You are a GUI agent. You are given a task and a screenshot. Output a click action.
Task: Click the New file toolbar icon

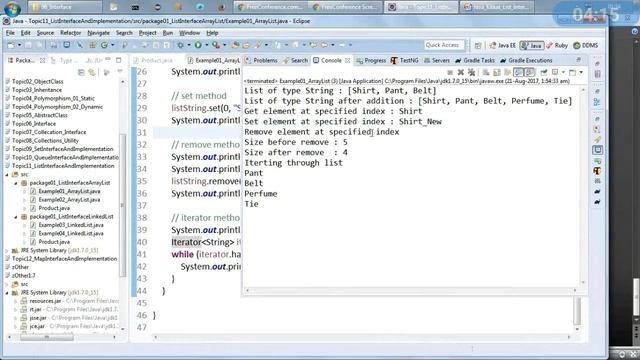(x=11, y=45)
